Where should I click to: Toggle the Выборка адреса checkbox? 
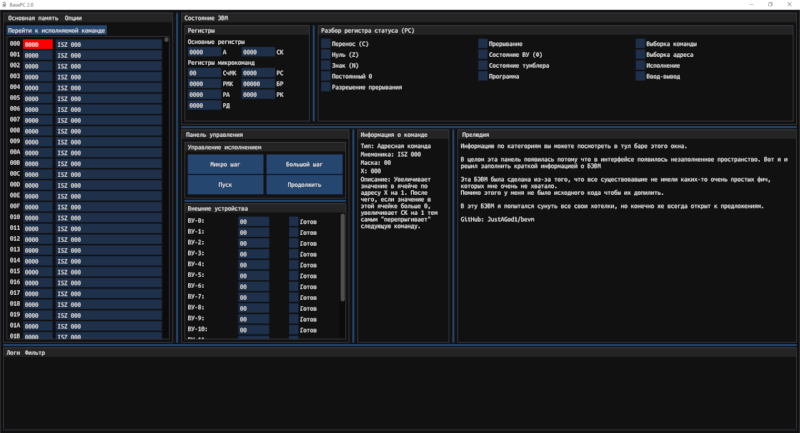pos(640,55)
